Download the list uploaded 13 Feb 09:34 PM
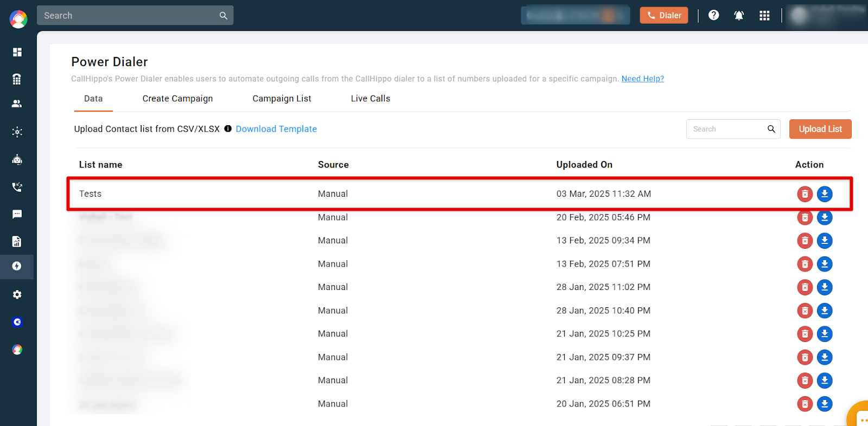This screenshot has width=868, height=426. (825, 241)
